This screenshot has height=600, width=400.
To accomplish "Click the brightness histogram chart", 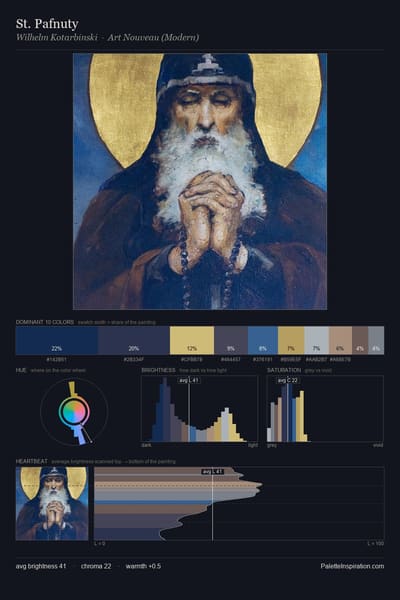I will click(x=199, y=409).
